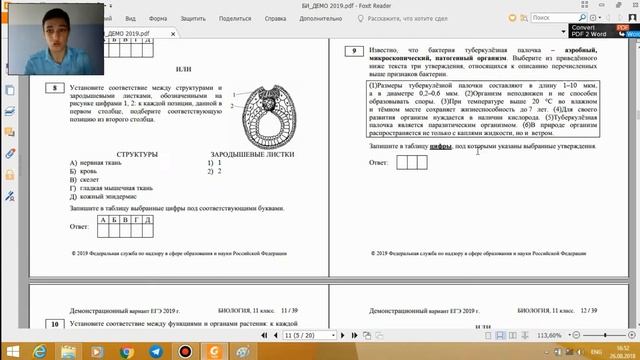Image resolution: width=640 pixels, height=360 pixels.
Task: Open the Attachments paperclip panel
Action: (x=10, y=153)
